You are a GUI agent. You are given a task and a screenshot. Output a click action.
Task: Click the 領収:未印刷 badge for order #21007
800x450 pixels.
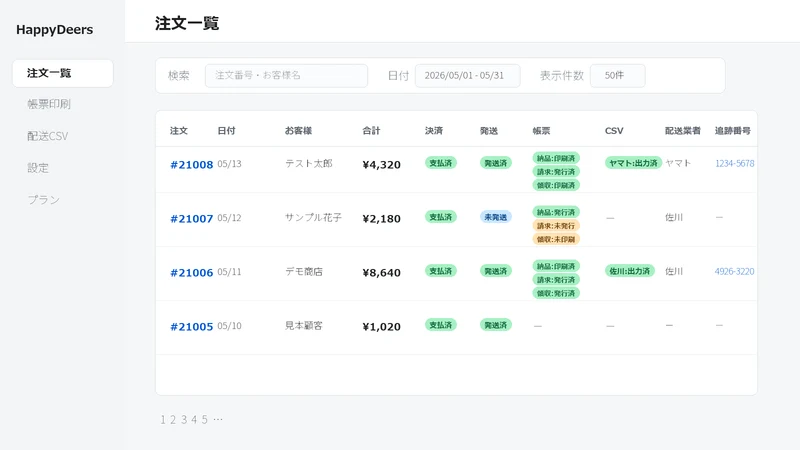click(x=556, y=239)
